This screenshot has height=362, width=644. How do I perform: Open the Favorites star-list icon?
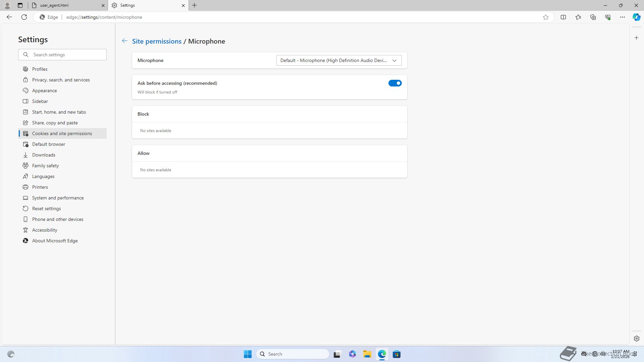578,17
